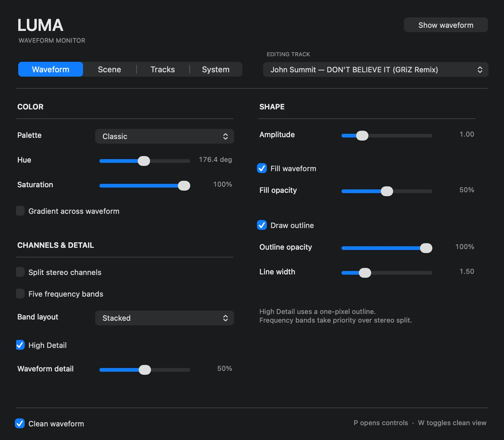Disable the Draw outline checkbox
This screenshot has height=440, width=504.
point(262,225)
